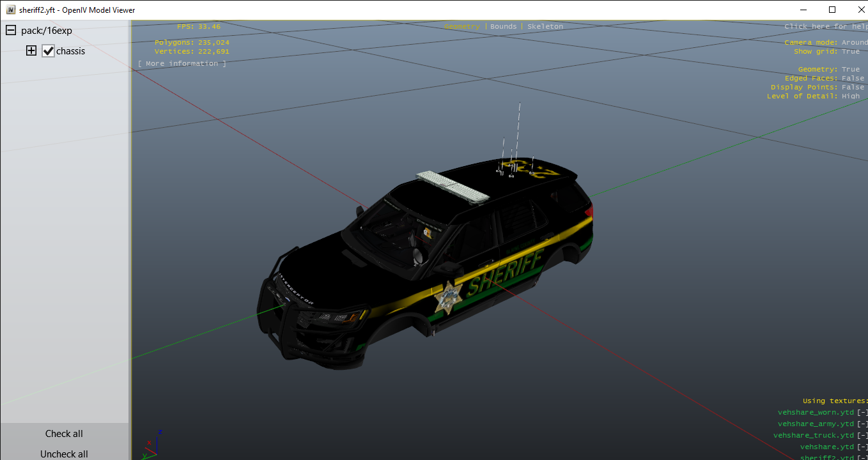868x460 pixels.
Task: Remove vehshare_army.ytd texture using its [-] icon
Action: click(x=862, y=424)
